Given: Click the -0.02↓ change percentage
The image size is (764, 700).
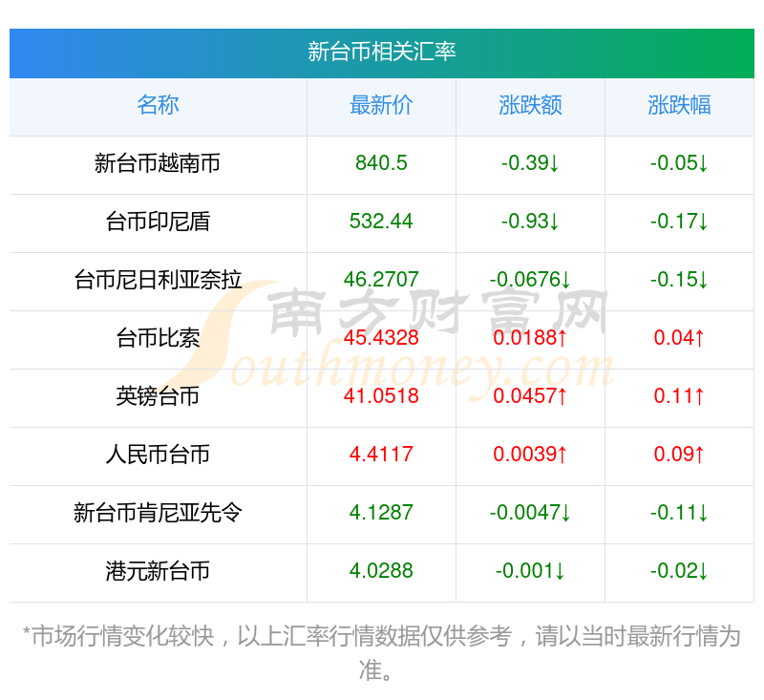Looking at the screenshot, I should click(x=679, y=571).
